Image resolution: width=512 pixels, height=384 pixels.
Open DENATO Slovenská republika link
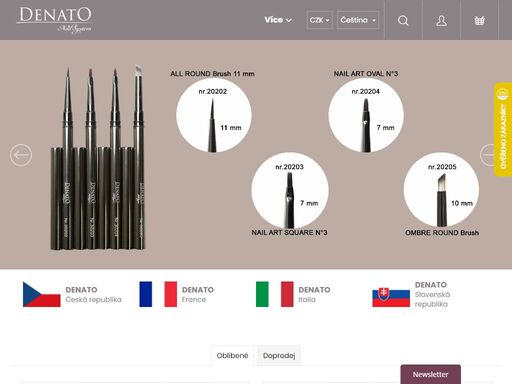[432, 294]
